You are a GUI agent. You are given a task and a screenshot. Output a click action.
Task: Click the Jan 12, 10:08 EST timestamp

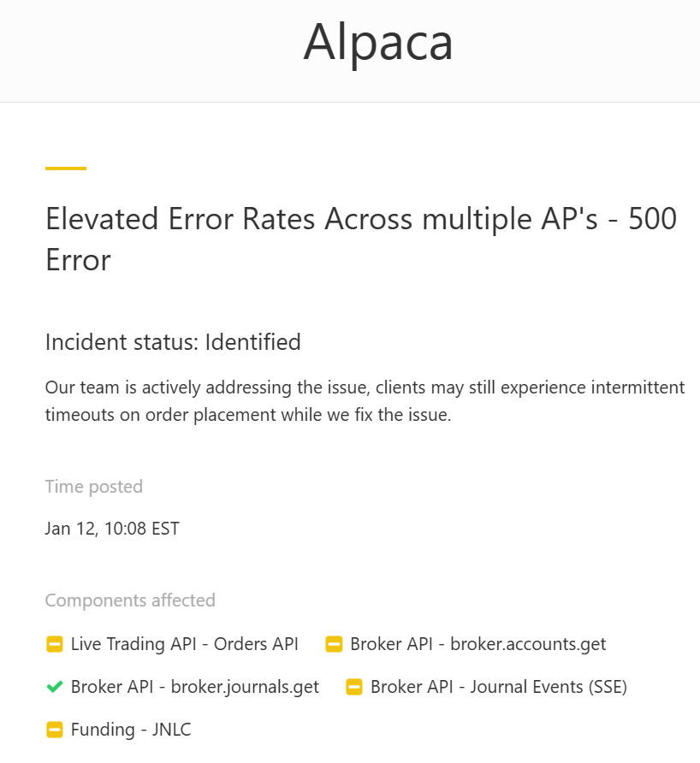tap(112, 529)
